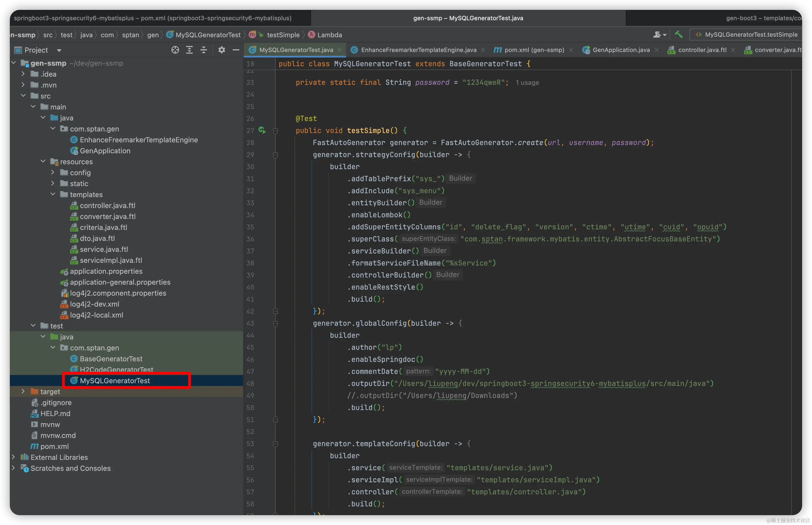Viewport: 812px width, 525px height.
Task: Select MySQLGeneratorTest class in tree
Action: click(114, 380)
